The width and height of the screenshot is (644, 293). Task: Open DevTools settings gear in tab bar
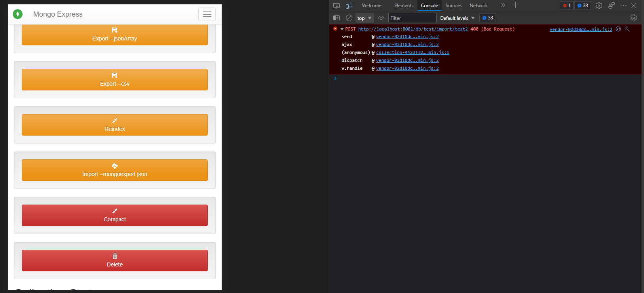tap(599, 6)
